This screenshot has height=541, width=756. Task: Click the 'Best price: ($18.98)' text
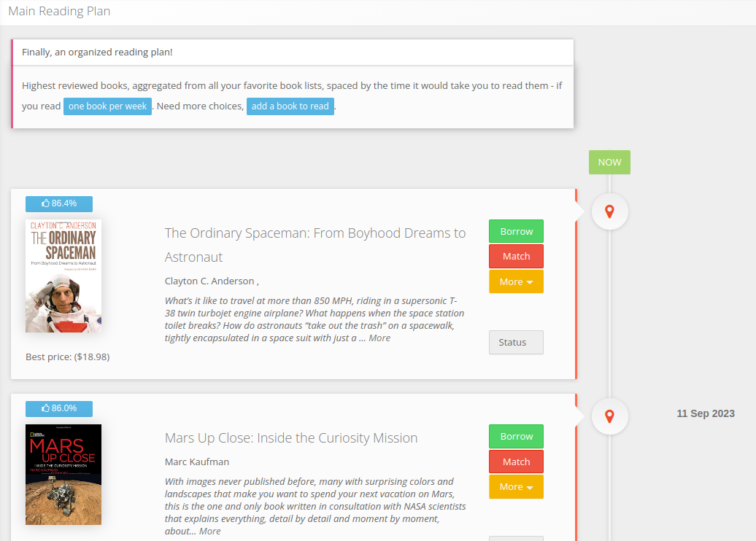(x=67, y=357)
